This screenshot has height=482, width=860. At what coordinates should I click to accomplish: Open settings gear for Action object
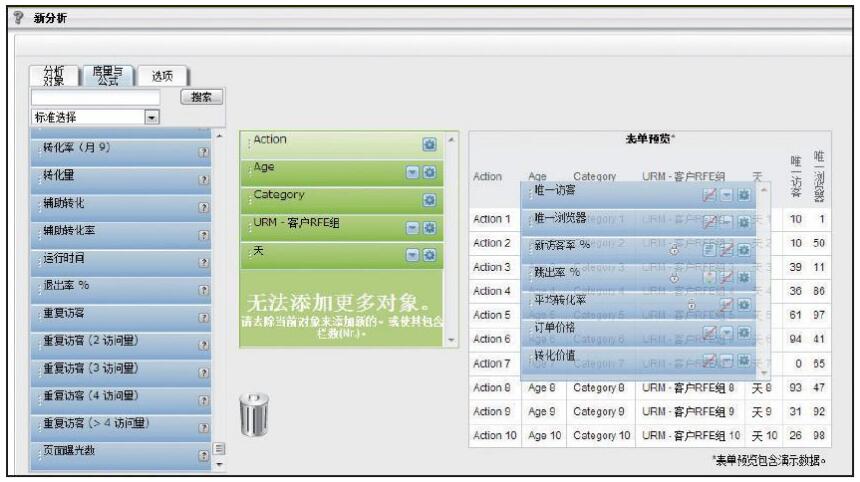(x=429, y=145)
